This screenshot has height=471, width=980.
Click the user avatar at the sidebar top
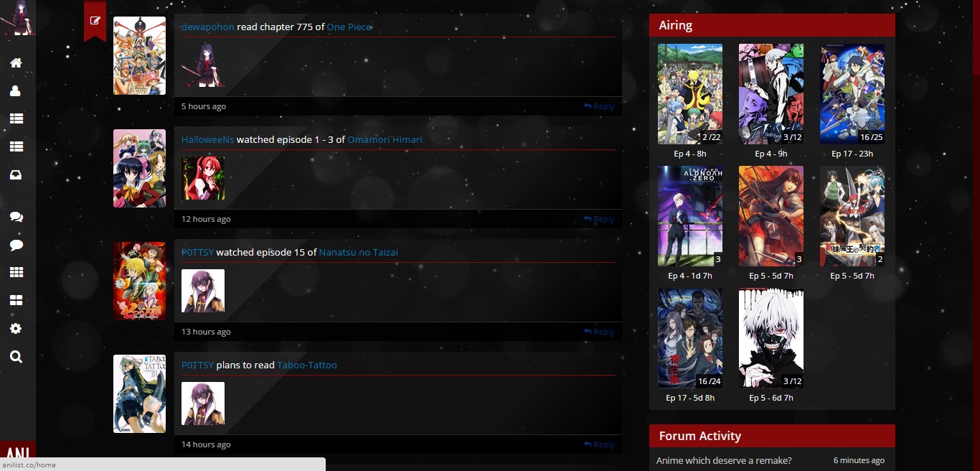tap(17, 18)
